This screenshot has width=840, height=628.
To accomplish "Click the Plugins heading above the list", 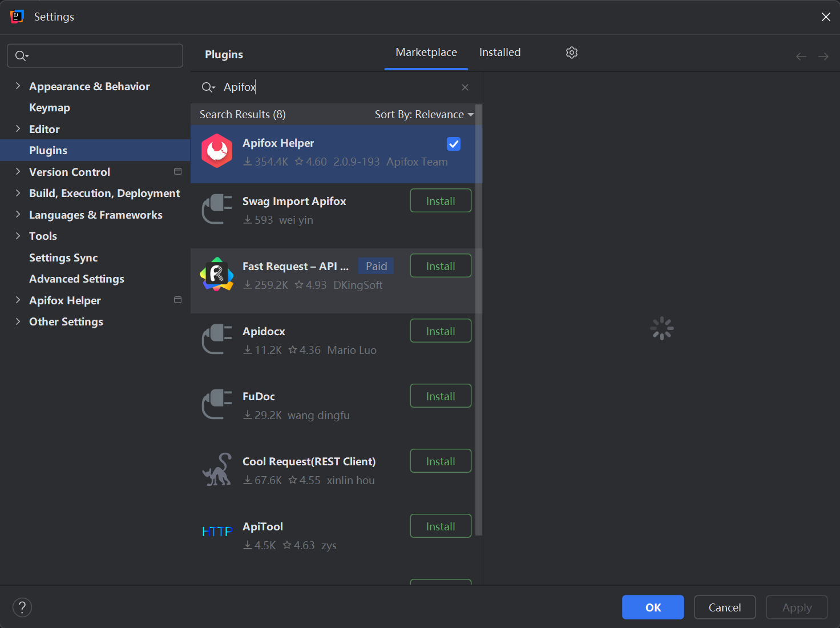I will [x=224, y=54].
